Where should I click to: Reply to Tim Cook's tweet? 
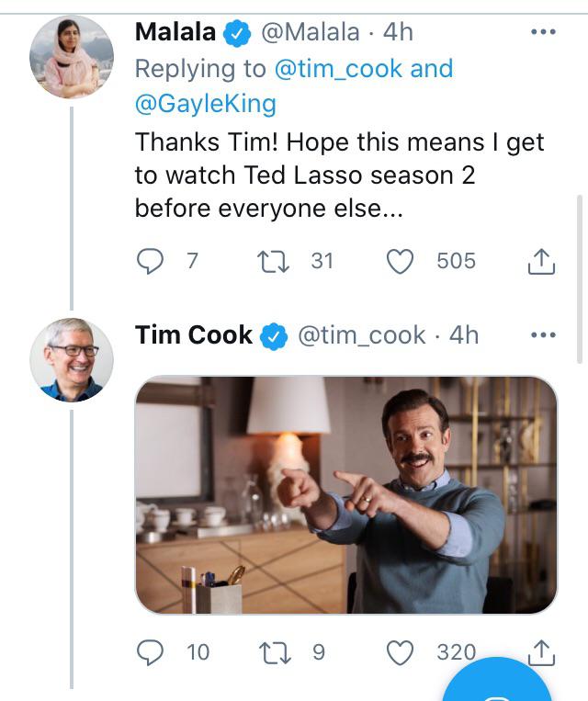(x=150, y=653)
